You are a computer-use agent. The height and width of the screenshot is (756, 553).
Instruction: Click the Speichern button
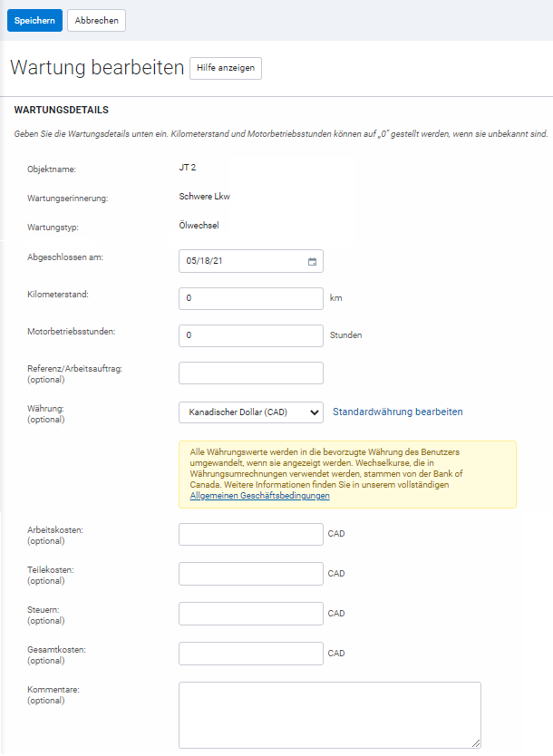(x=34, y=19)
